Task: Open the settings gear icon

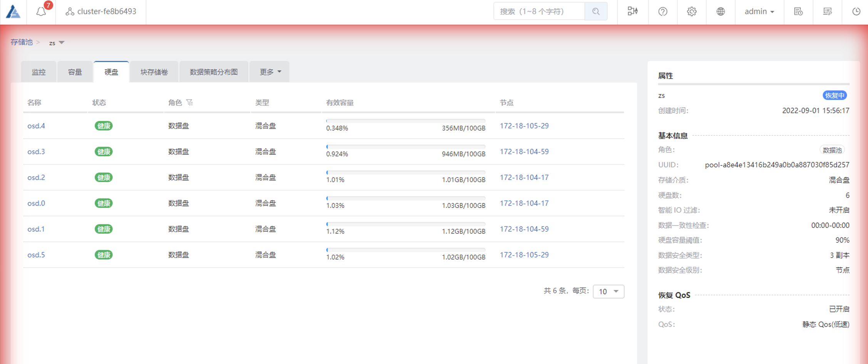Action: coord(692,12)
